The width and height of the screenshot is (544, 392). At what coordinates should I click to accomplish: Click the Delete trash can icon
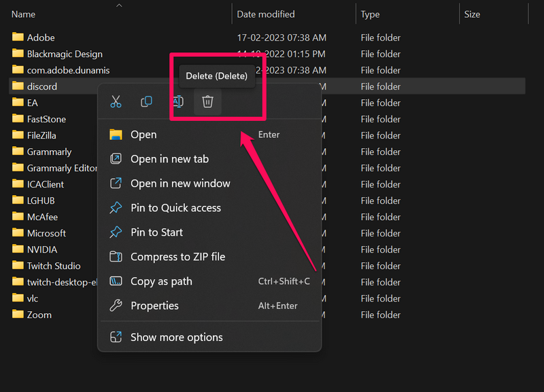pos(208,102)
